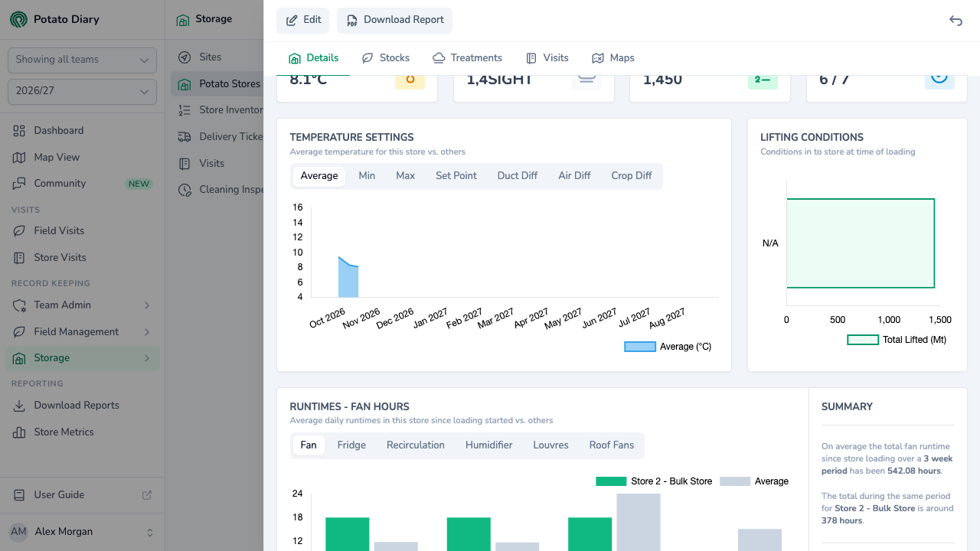Click the back arrow icon in the panel header
Screen dimensions: 980x551
(x=955, y=21)
